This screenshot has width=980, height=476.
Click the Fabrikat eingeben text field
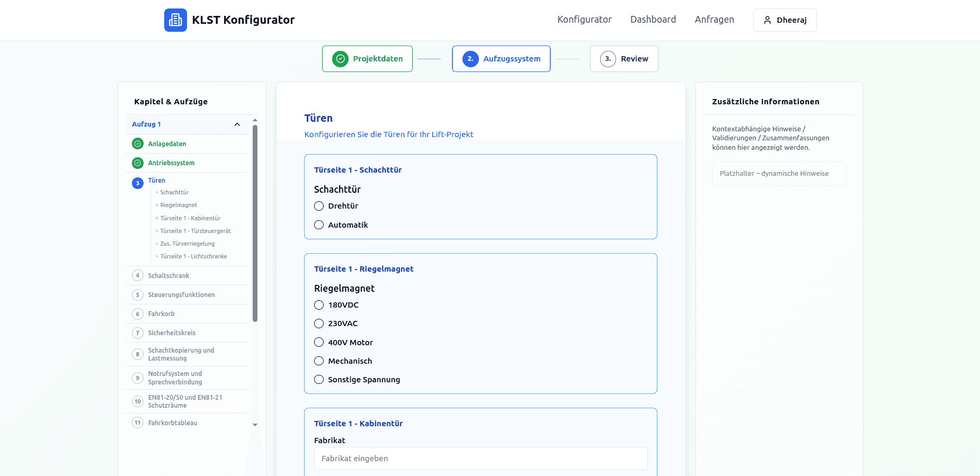click(480, 459)
